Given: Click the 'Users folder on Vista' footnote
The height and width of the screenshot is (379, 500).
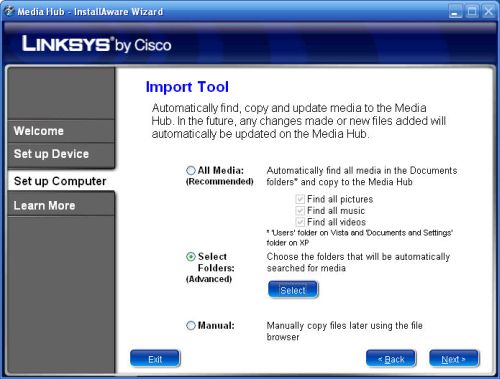Looking at the screenshot, I should pyautogui.click(x=359, y=238).
